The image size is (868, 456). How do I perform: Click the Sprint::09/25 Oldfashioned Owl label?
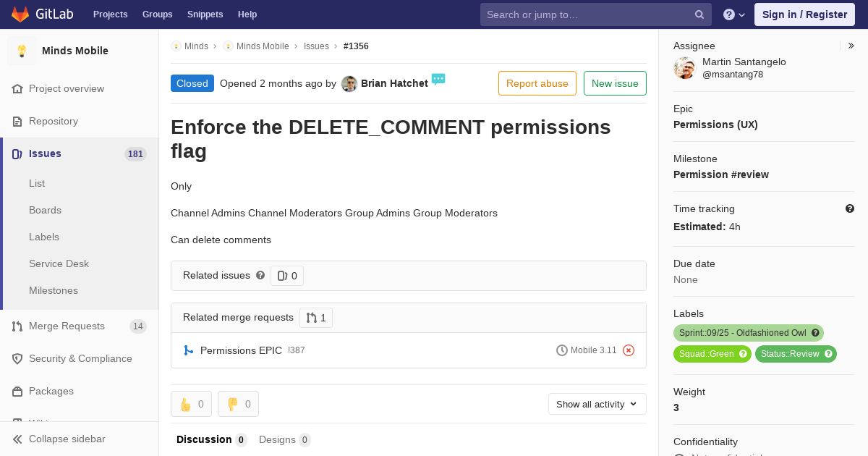[x=742, y=333]
